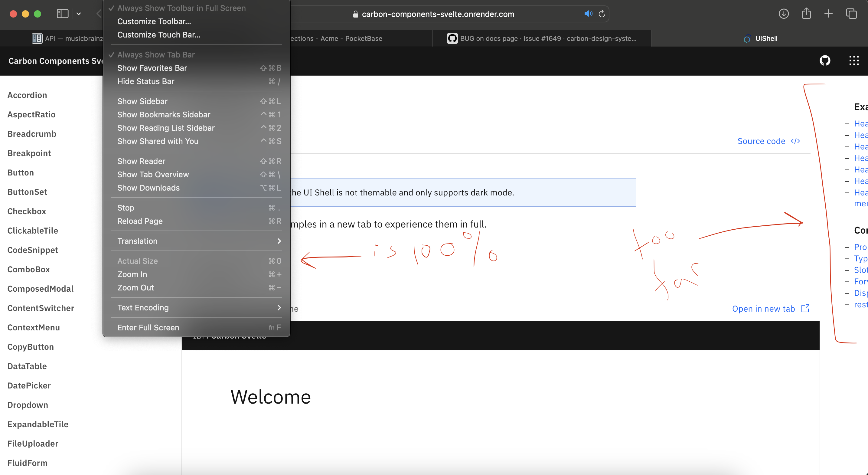868x475 pixels.
Task: Open the GitHub icon in page header
Action: coord(825,61)
